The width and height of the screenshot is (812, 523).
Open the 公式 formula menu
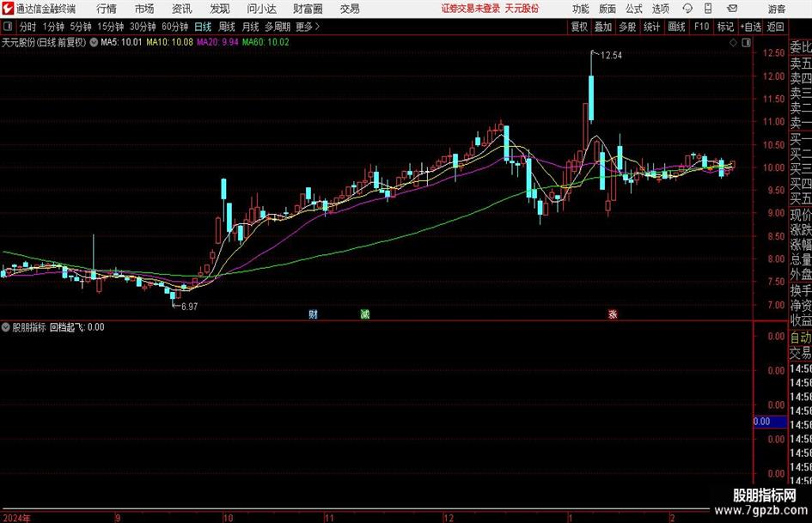(634, 9)
